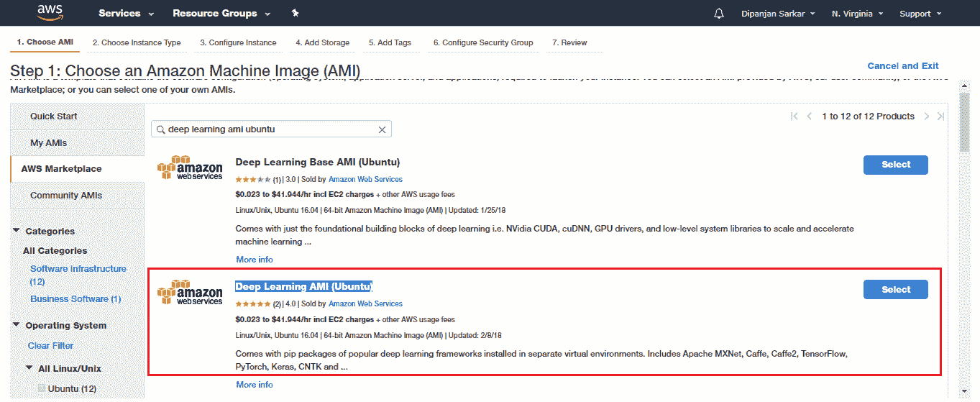Screen dimensions: 980x402
Task: Open More info for Deep Learning Base AMI
Action: (255, 260)
